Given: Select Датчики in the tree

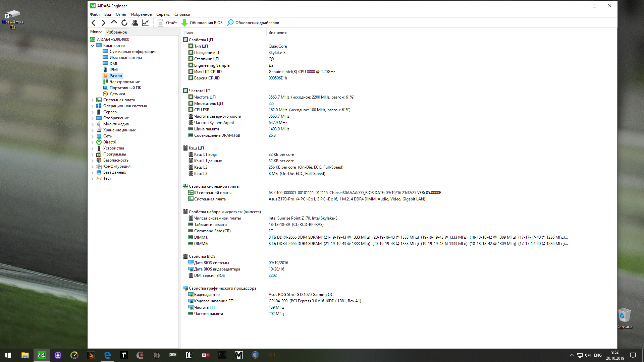Looking at the screenshot, I should tap(117, 94).
